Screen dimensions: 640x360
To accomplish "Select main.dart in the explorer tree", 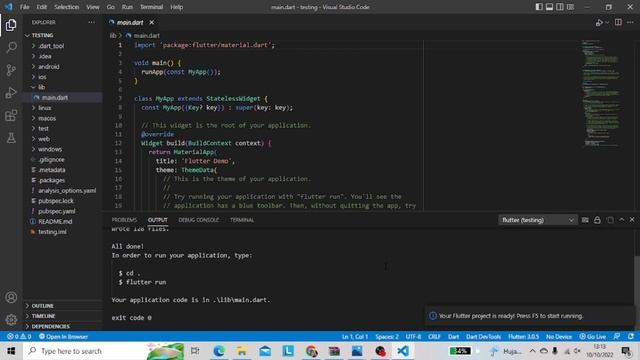I will tap(62, 98).
